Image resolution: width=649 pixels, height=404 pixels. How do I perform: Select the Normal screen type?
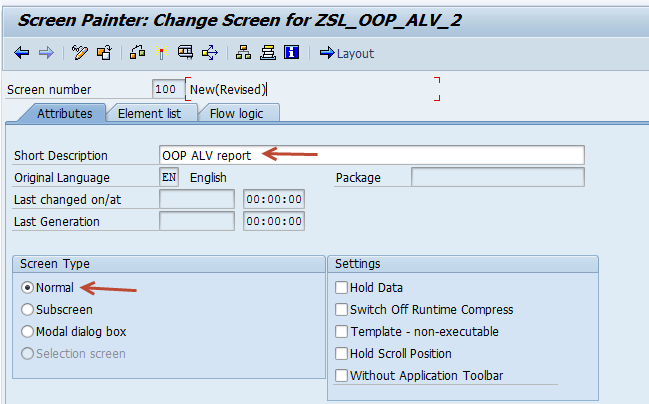point(28,287)
